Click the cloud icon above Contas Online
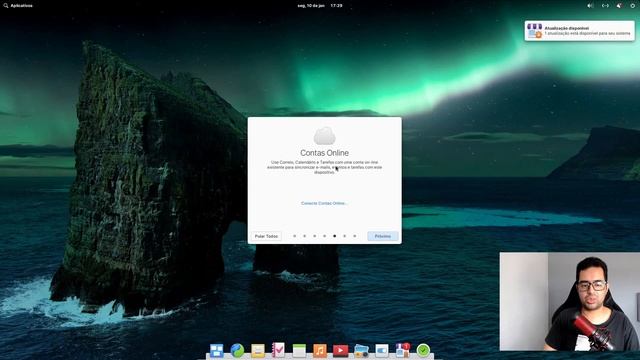 [324, 136]
